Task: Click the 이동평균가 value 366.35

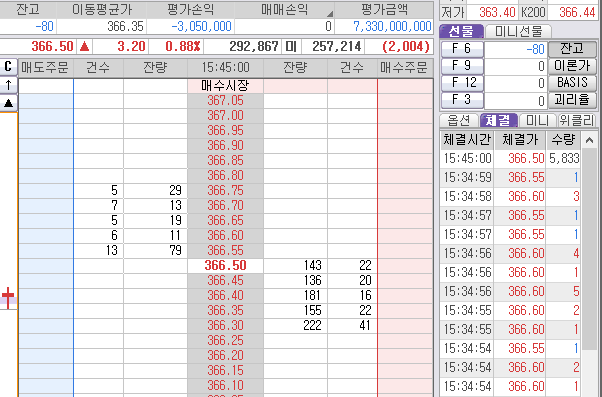Action: pos(125,26)
